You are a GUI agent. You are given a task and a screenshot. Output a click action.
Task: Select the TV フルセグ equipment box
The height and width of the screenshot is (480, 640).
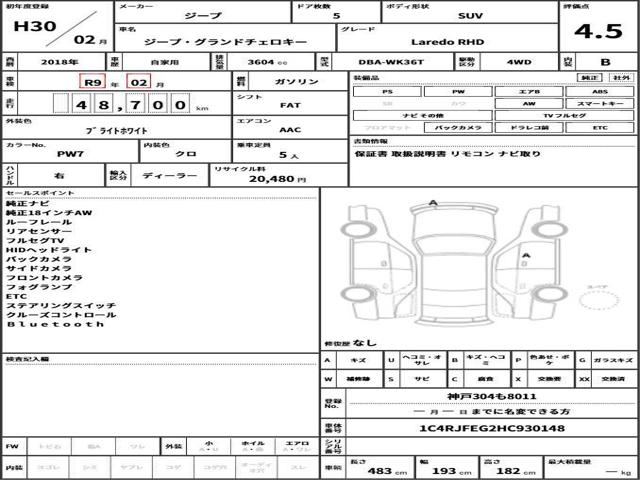click(x=564, y=116)
